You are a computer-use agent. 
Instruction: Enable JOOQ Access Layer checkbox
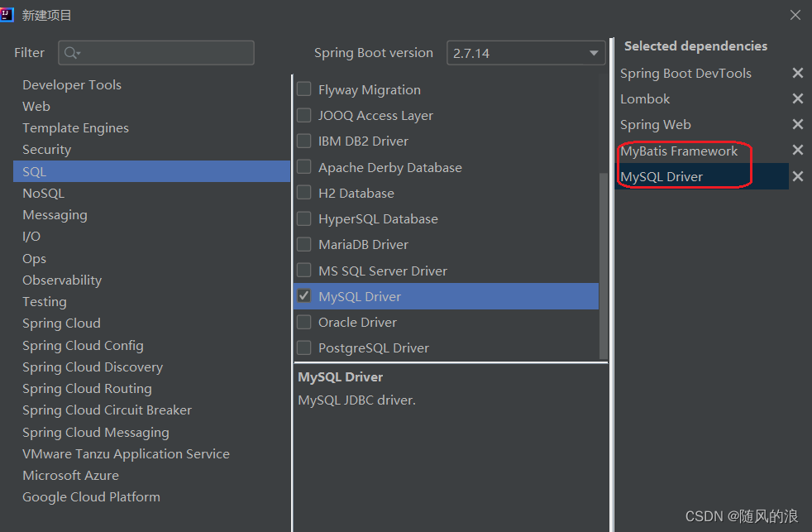pos(304,115)
